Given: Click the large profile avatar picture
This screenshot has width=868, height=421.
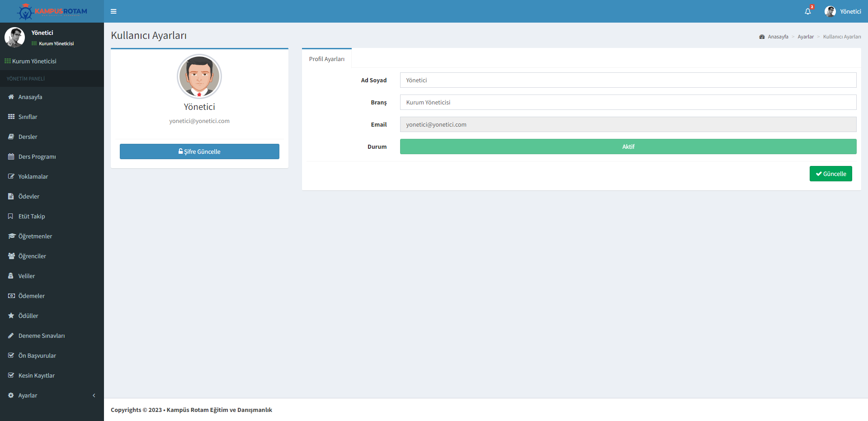Looking at the screenshot, I should tap(199, 76).
